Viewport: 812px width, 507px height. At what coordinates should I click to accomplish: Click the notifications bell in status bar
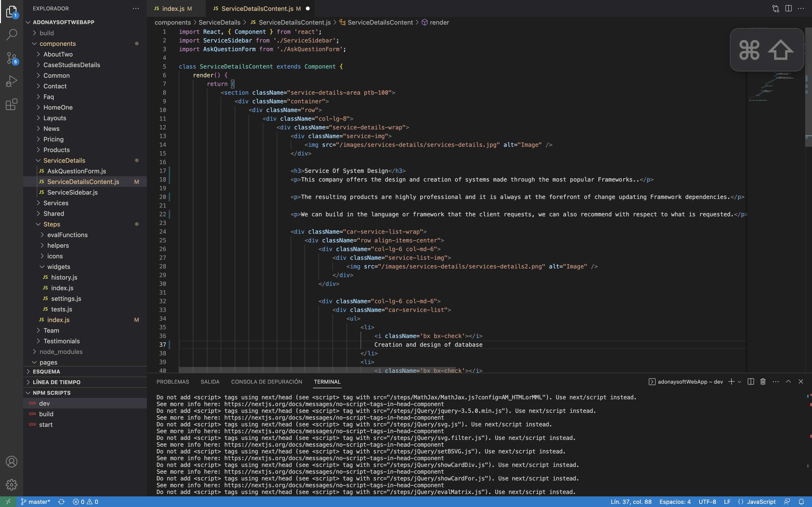[801, 502]
